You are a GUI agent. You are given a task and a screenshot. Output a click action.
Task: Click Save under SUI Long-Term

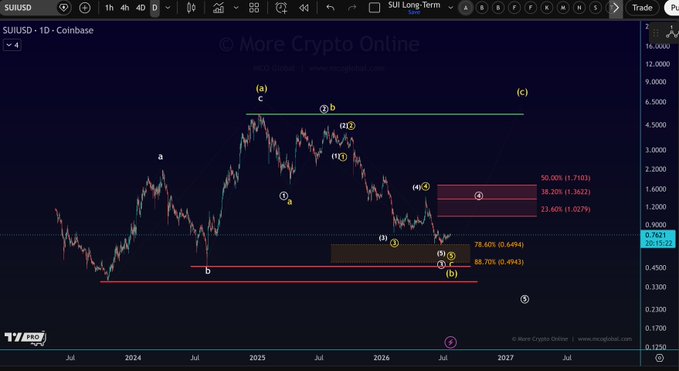tap(414, 12)
